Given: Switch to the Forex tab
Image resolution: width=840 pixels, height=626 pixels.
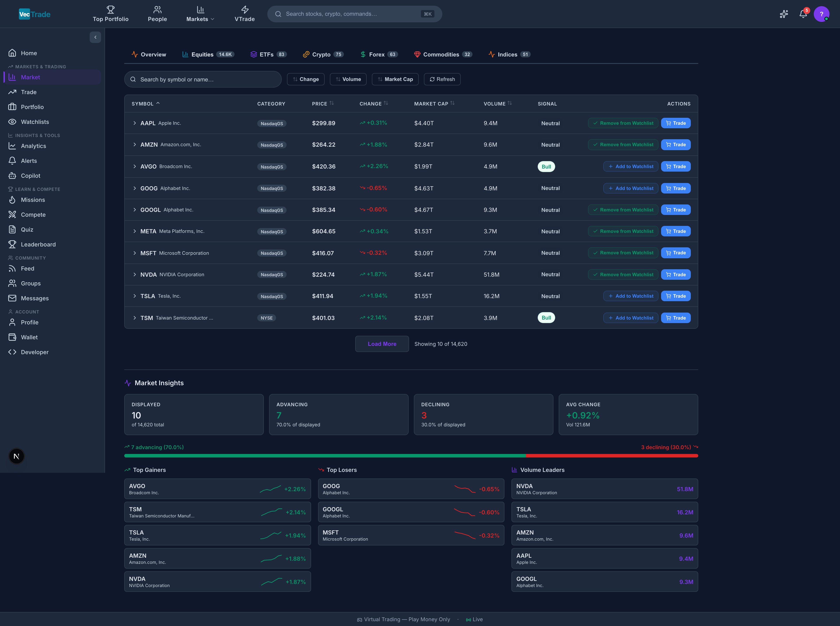Looking at the screenshot, I should tap(379, 55).
